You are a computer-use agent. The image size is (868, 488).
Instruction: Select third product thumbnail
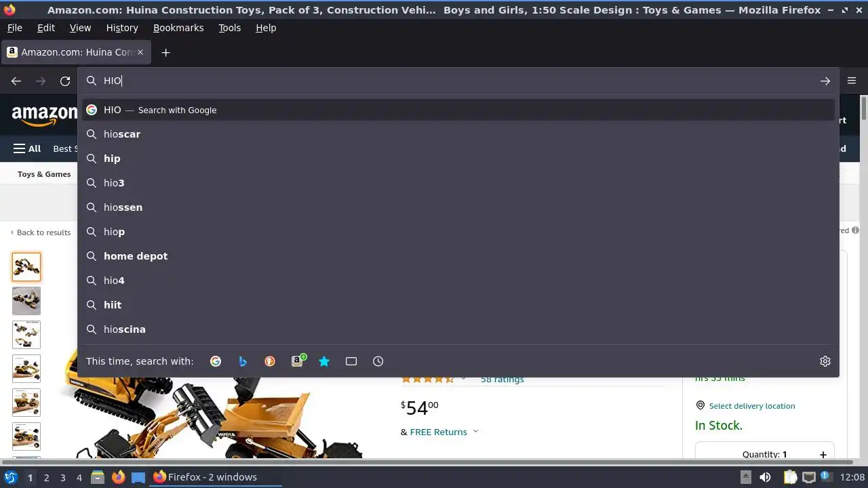[x=26, y=335]
